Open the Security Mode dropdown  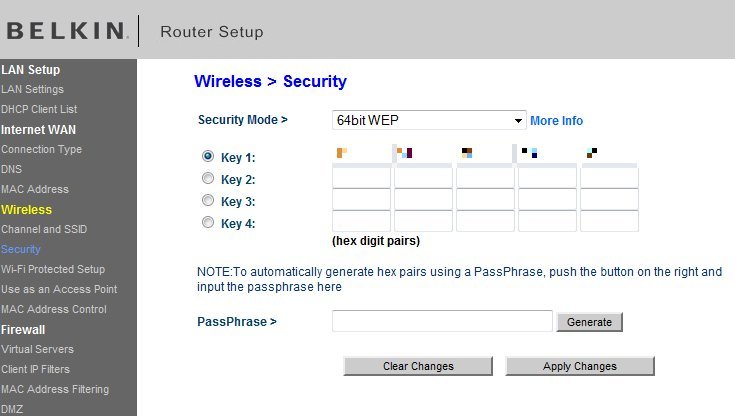point(428,120)
